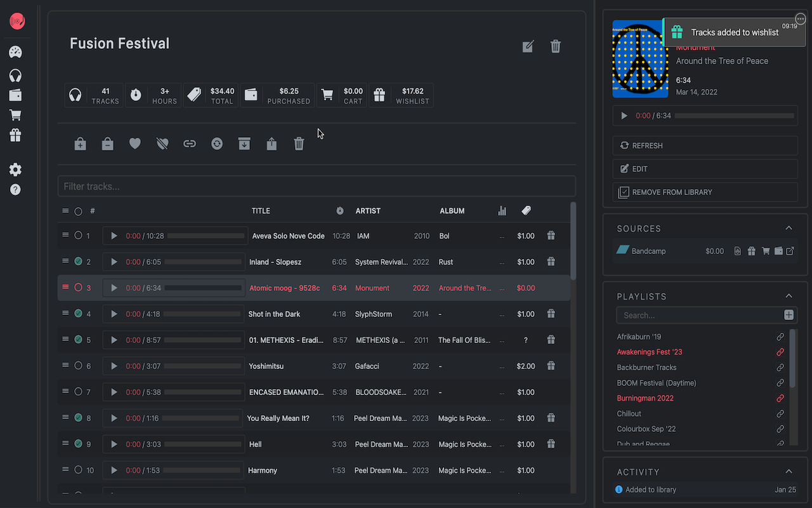The height and width of the screenshot is (508, 812).
Task: Open the cart page in the sidebar
Action: 16,115
